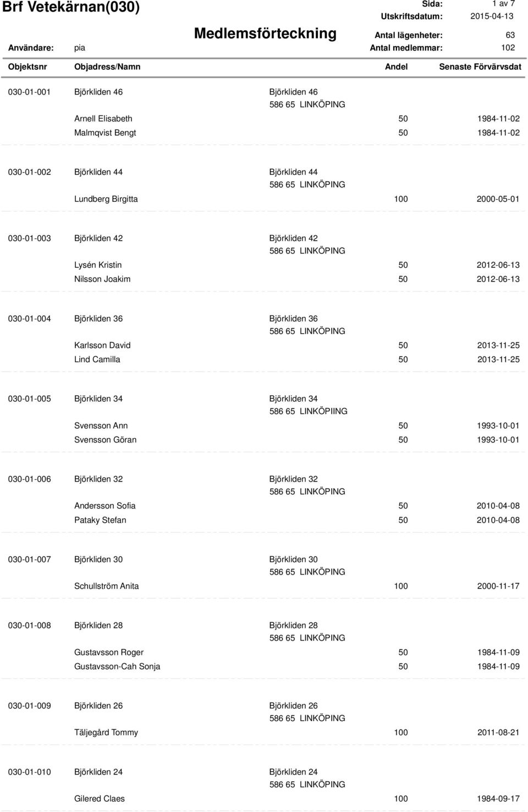Screen dimensions: 528x812
Task: Select the Medlemsförteckning heading
Action: coord(265,33)
